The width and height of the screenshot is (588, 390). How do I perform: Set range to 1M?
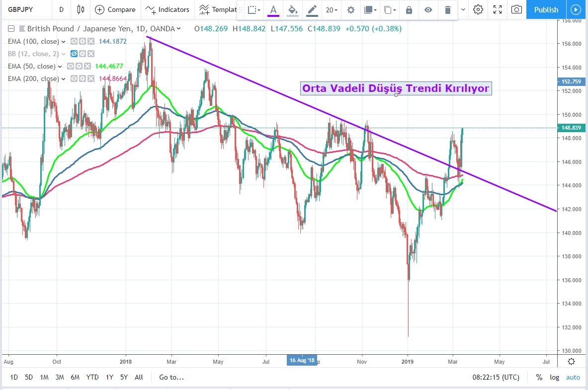(x=44, y=377)
